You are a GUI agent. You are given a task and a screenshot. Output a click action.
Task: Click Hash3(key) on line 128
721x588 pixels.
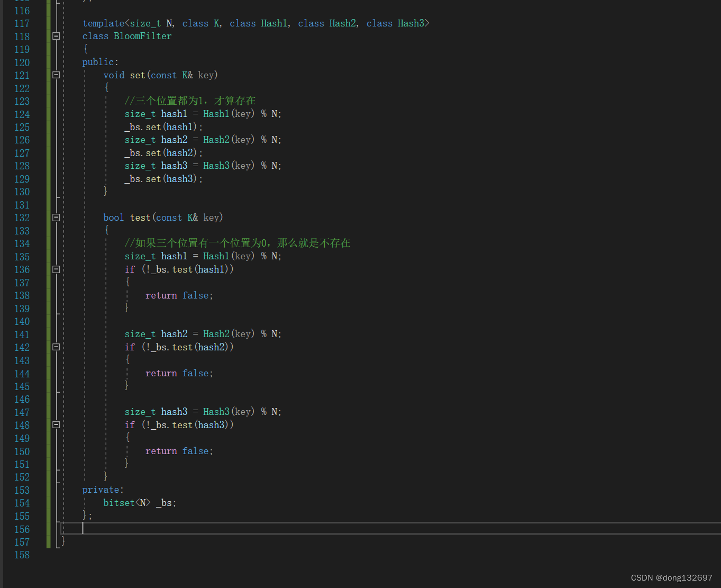(x=229, y=166)
